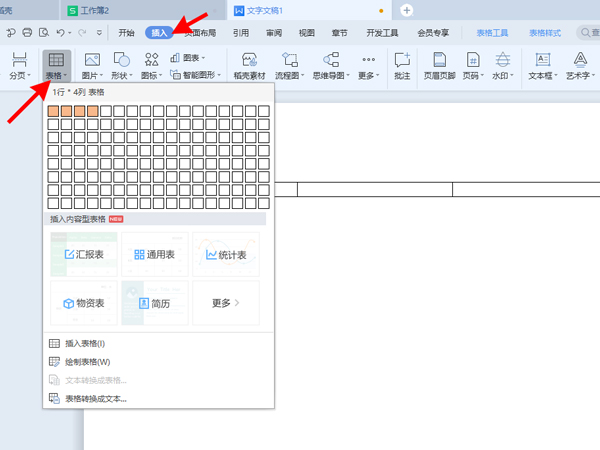Pick the 汇报表 (Report table) template
Viewport: 600px width, 450px height.
click(x=84, y=255)
